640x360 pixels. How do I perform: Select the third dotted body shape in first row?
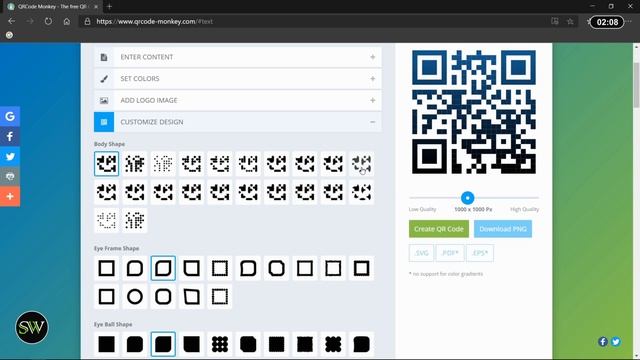[x=163, y=164]
